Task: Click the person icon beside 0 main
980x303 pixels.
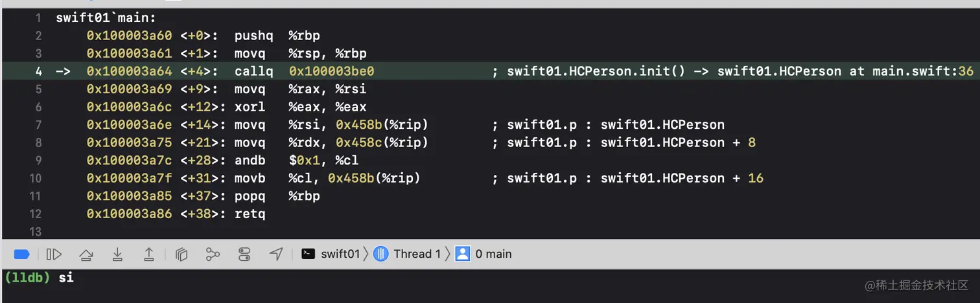Action: [x=462, y=254]
